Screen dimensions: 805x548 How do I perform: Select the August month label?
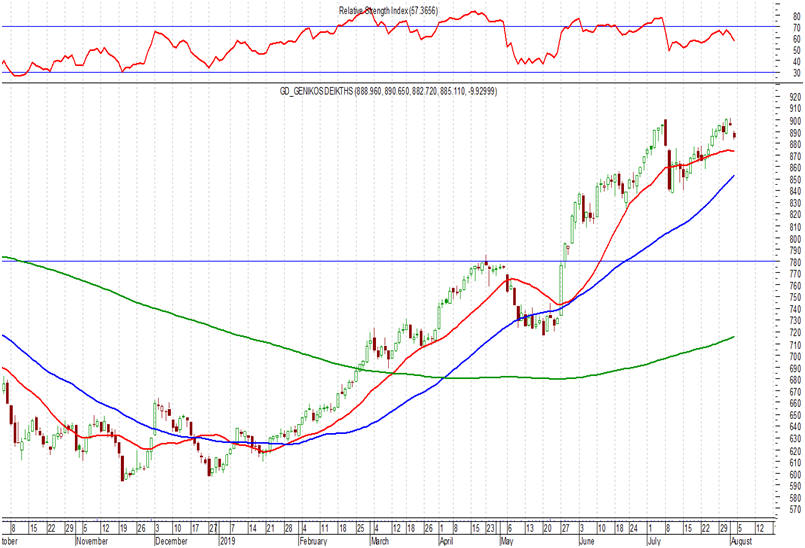(741, 541)
